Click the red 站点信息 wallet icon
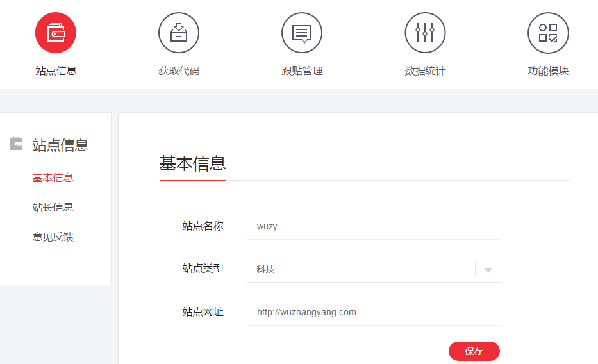Screen dimensions: 598x364 [56, 33]
